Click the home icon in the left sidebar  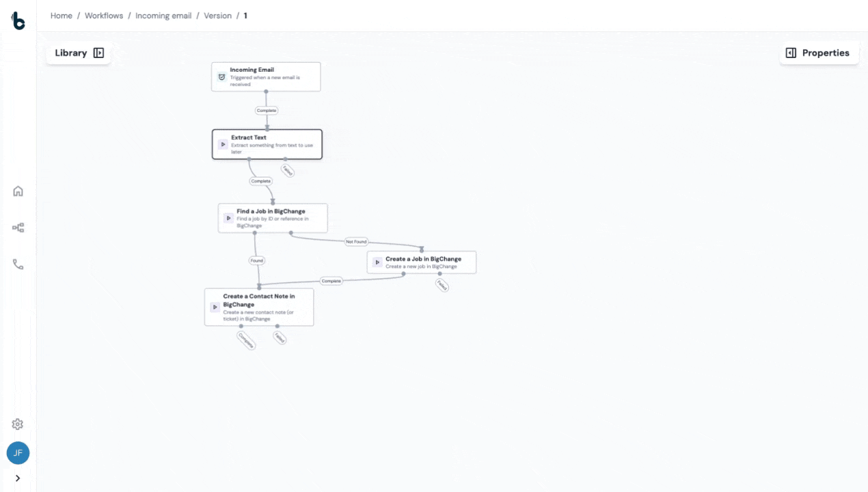click(18, 191)
